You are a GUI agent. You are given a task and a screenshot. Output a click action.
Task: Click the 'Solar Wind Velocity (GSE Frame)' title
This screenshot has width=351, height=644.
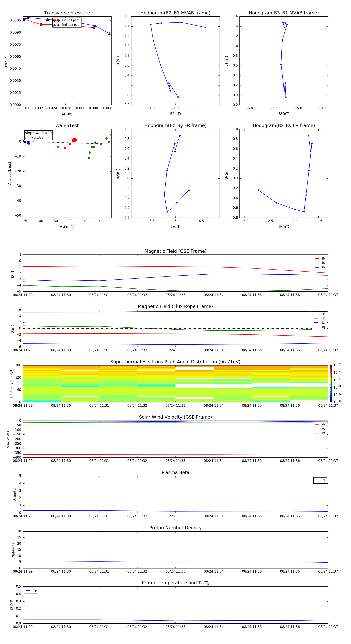pyautogui.click(x=175, y=417)
